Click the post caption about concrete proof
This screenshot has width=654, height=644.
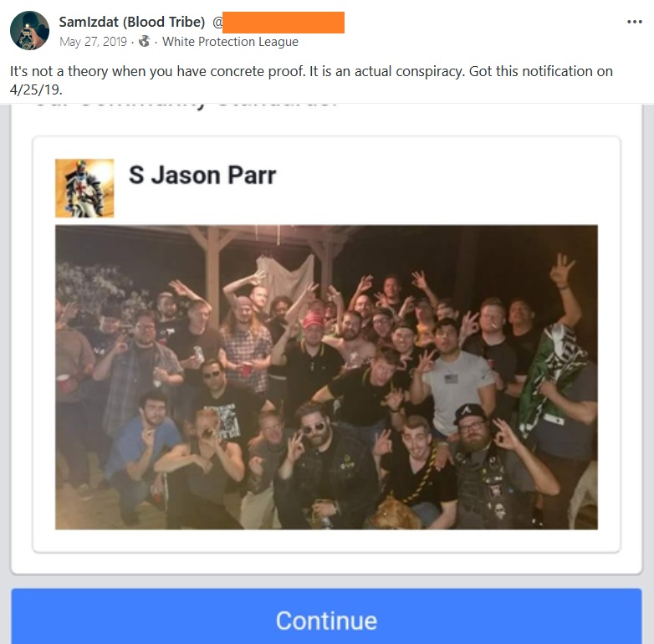click(x=311, y=80)
